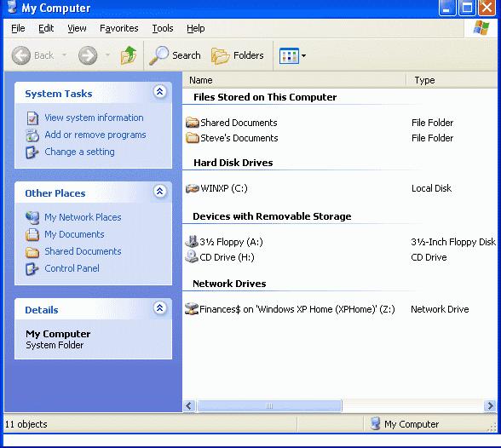Collapse the Details panel
This screenshot has height=448, width=501.
click(160, 308)
